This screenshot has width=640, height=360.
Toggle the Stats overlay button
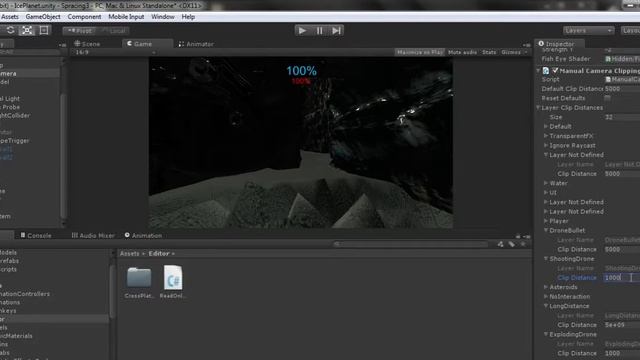(x=489, y=52)
